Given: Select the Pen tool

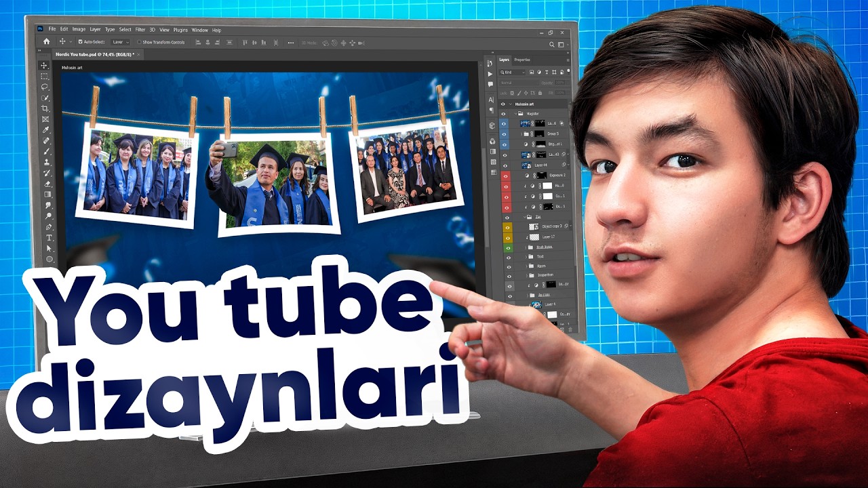Looking at the screenshot, I should (48, 226).
